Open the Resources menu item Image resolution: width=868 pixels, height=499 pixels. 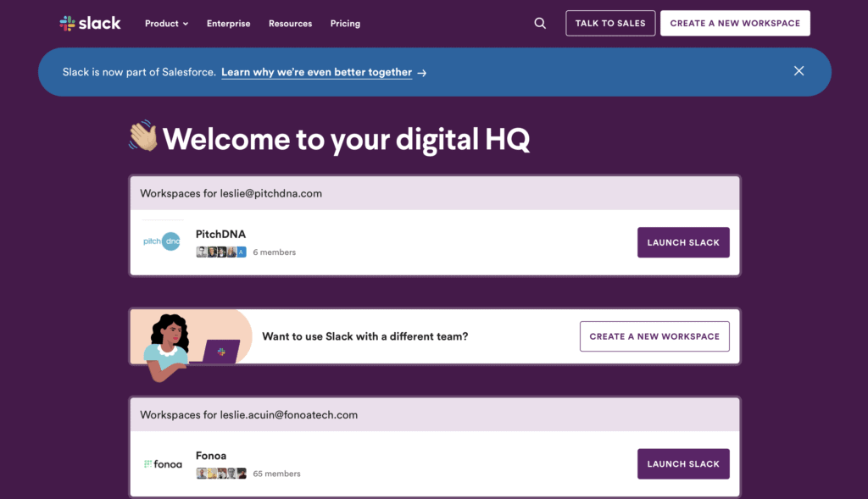pyautogui.click(x=290, y=23)
